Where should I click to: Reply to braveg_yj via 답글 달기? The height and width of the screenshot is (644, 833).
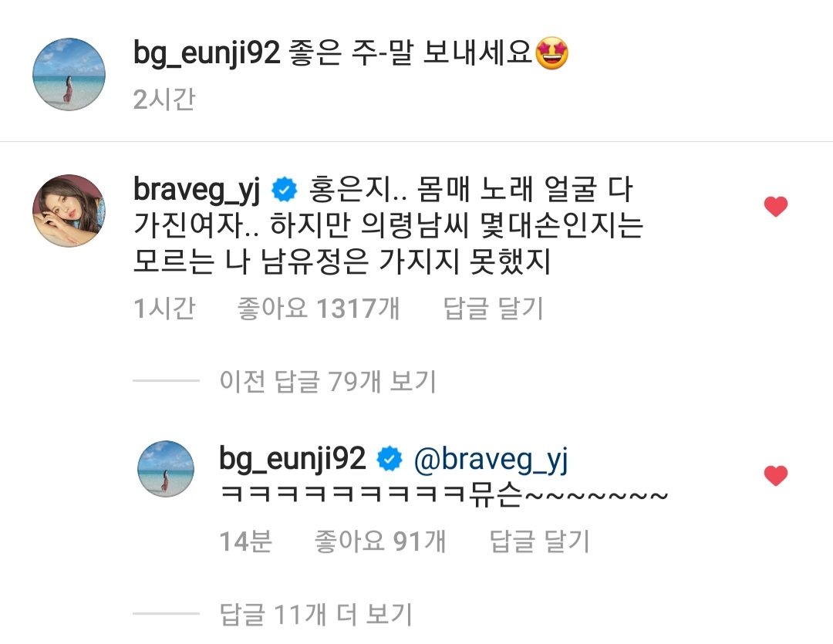tap(494, 309)
